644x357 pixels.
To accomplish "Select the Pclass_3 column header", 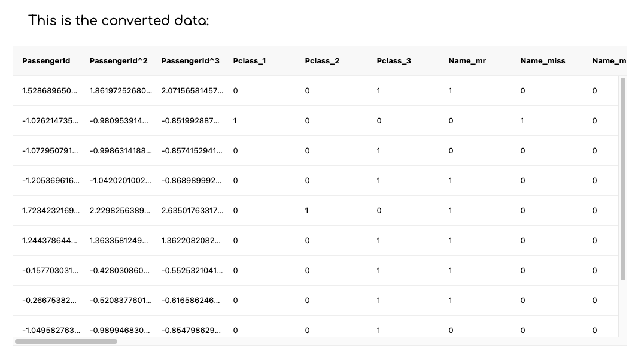I will point(394,61).
